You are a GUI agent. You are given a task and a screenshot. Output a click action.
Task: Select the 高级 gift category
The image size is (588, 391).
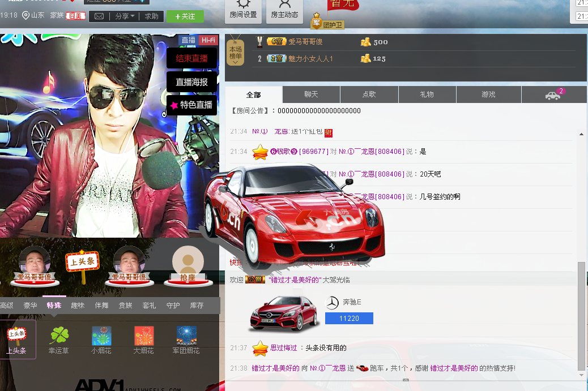[6, 305]
